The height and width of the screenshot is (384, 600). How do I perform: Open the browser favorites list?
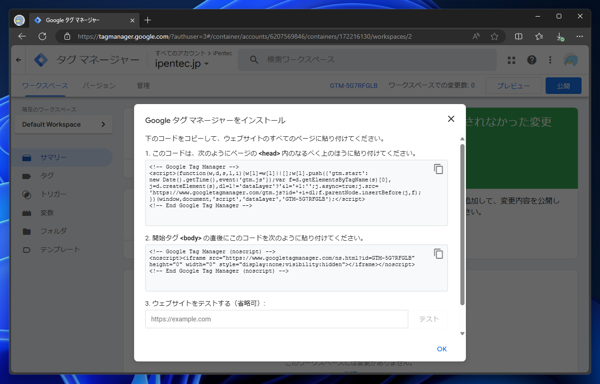(539, 36)
